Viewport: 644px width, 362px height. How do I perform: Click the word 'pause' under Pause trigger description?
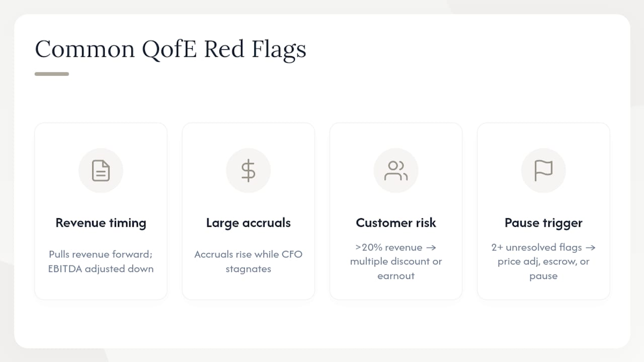pos(543,277)
